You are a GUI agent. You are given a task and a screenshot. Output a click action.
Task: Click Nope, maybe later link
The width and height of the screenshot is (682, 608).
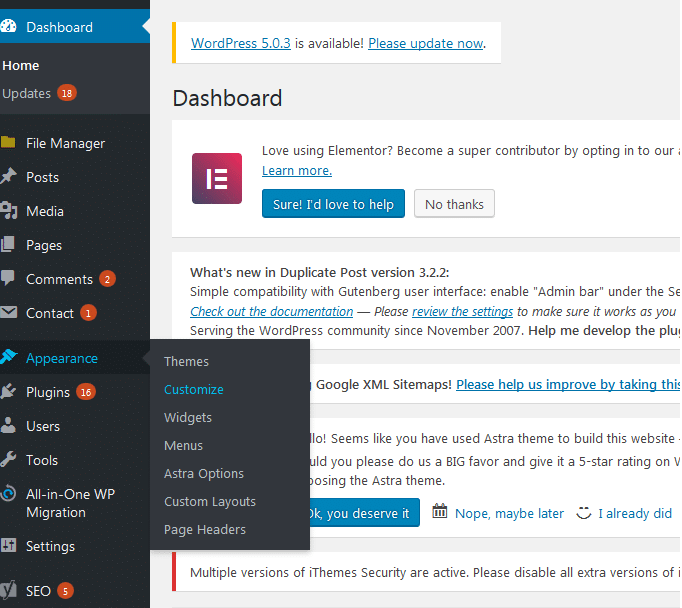coord(509,513)
